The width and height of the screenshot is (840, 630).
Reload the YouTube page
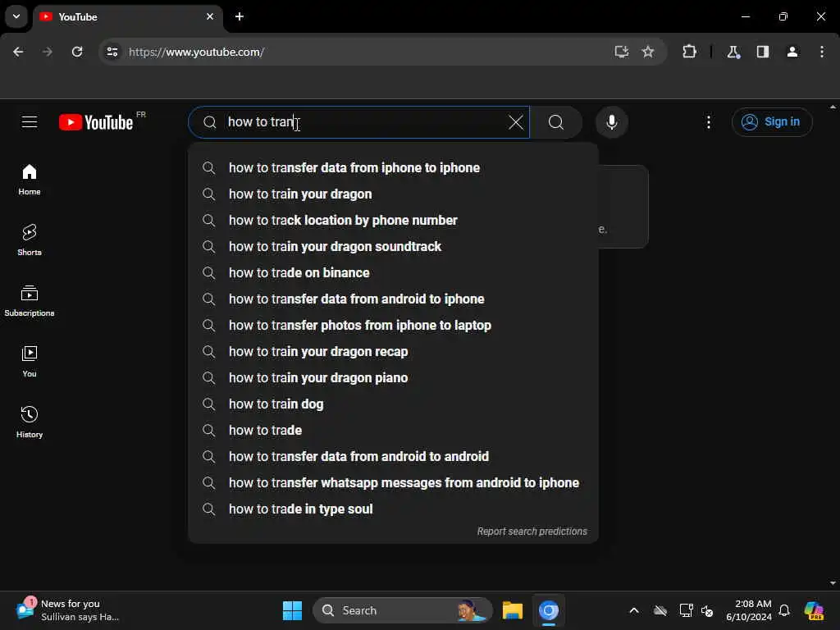[x=77, y=52]
